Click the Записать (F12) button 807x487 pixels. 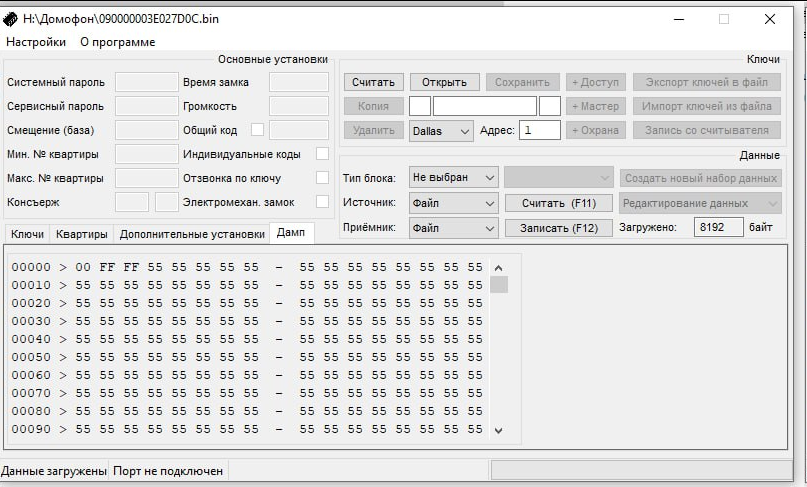tap(558, 228)
